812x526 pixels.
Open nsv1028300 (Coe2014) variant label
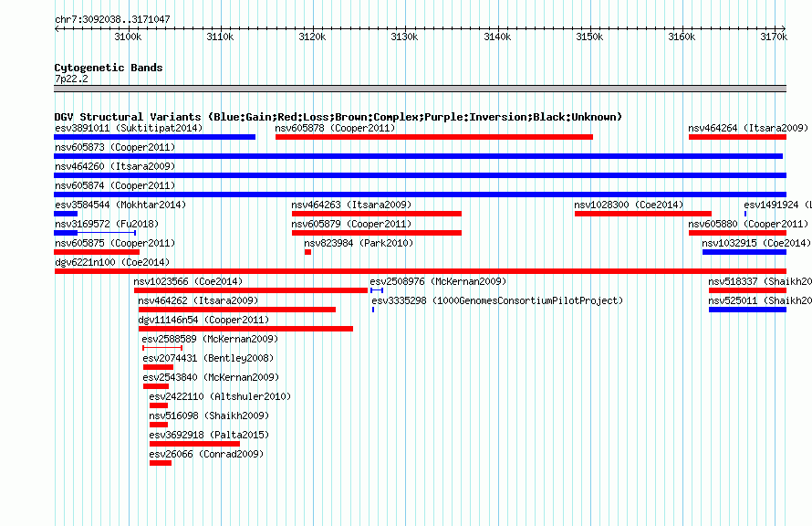coord(629,205)
